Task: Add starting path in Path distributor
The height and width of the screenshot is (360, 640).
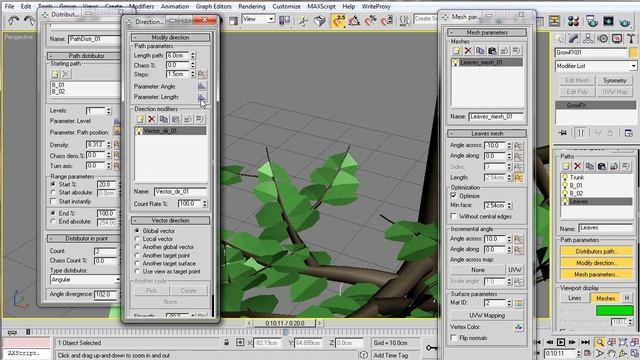Action: [x=55, y=74]
